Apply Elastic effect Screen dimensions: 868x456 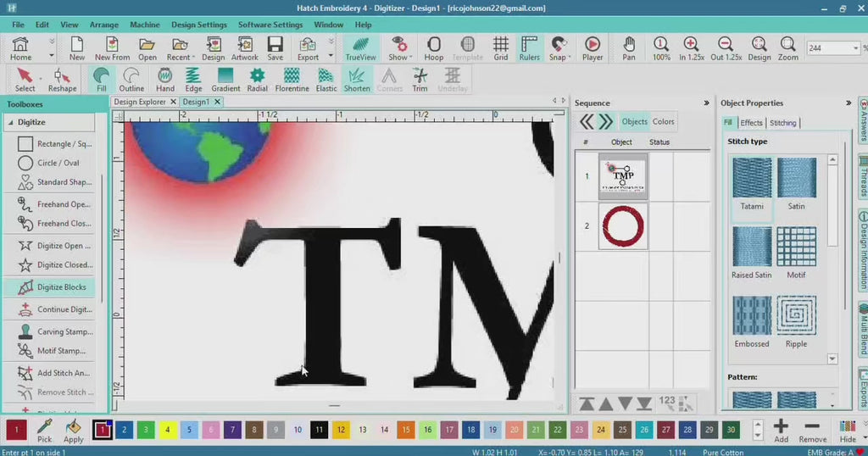point(326,81)
